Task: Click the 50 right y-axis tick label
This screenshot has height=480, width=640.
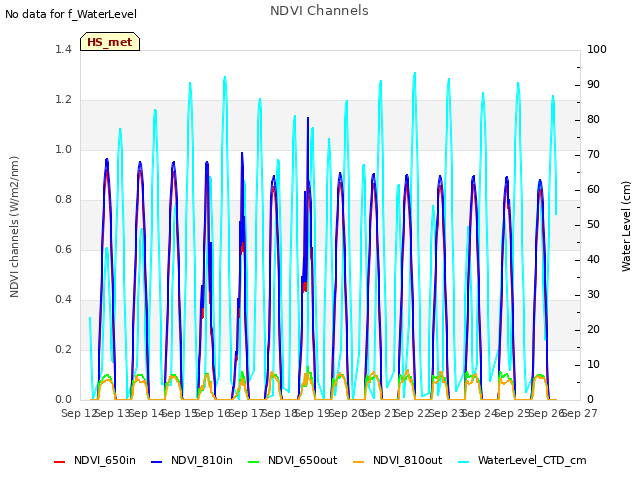Action: click(593, 224)
